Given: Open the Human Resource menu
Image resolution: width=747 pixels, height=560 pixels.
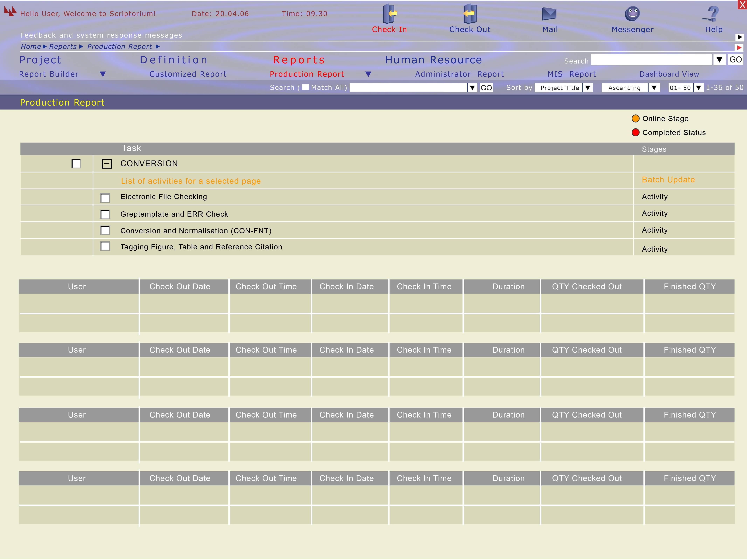Looking at the screenshot, I should (x=433, y=60).
